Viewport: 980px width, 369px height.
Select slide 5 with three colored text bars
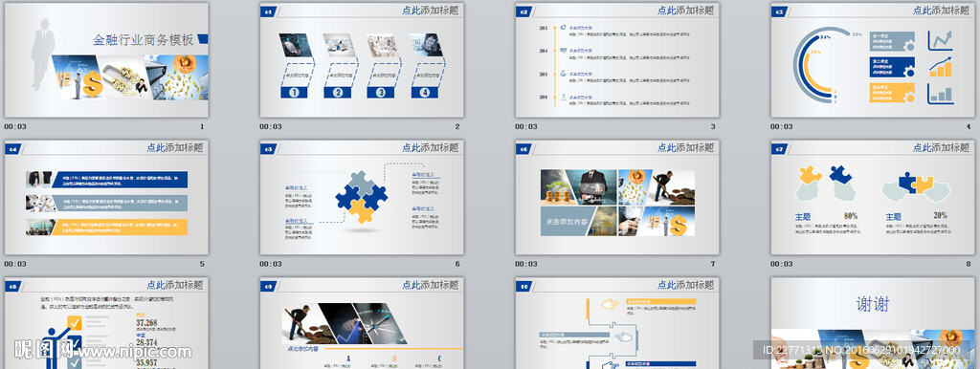point(106,197)
